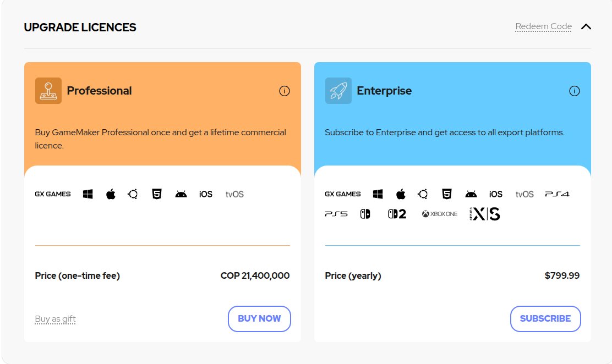The image size is (612, 364).
Task: Click the Buy as gift link
Action: (55, 319)
